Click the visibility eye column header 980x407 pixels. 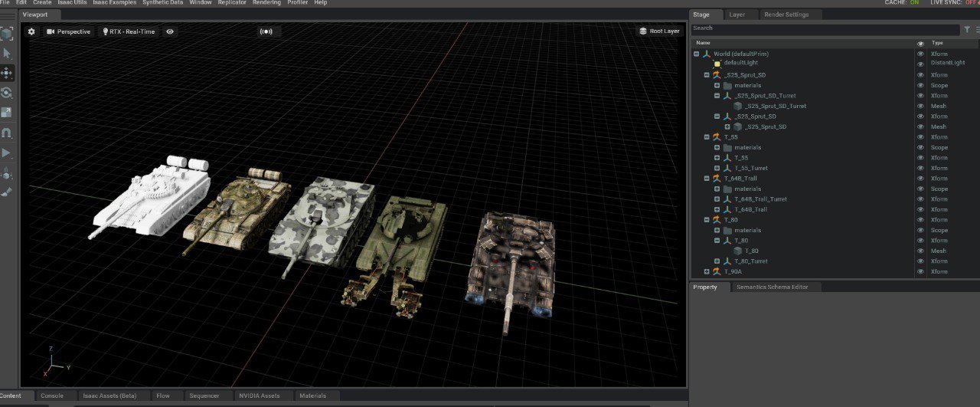click(920, 44)
